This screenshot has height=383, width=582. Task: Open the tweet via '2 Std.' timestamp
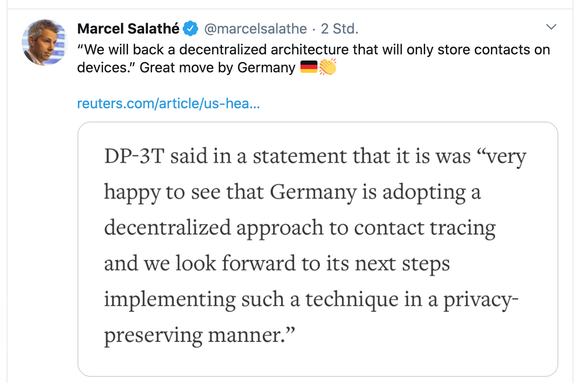[x=340, y=29]
